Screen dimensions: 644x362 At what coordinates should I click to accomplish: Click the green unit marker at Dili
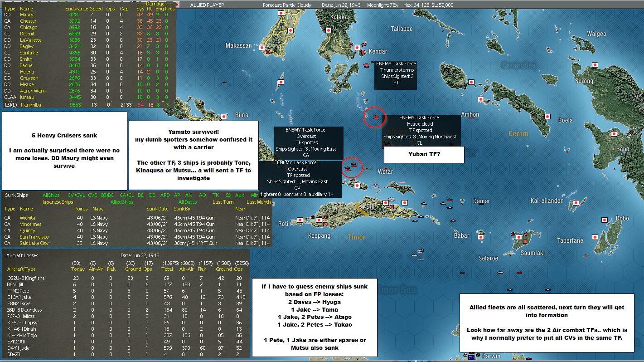(x=380, y=207)
